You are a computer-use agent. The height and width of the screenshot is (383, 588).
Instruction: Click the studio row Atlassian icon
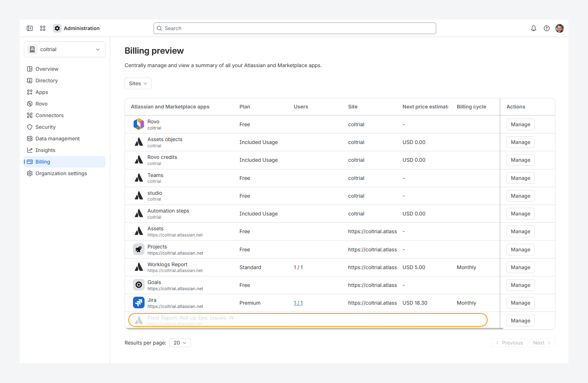[139, 196]
